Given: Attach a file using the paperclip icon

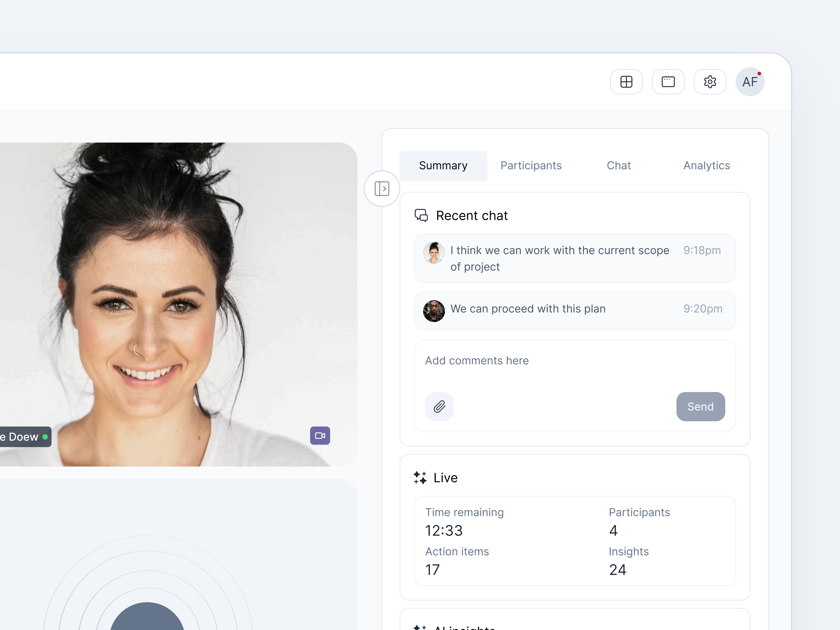Looking at the screenshot, I should click(x=439, y=407).
